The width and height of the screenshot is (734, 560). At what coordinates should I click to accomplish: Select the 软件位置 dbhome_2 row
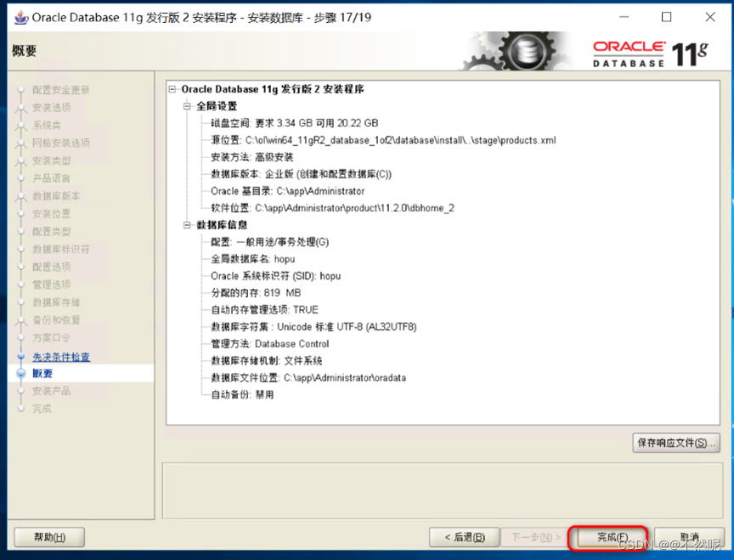[x=332, y=208]
